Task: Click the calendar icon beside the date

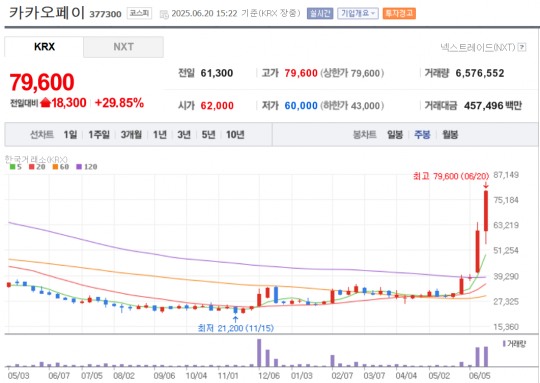Action: pos(165,14)
